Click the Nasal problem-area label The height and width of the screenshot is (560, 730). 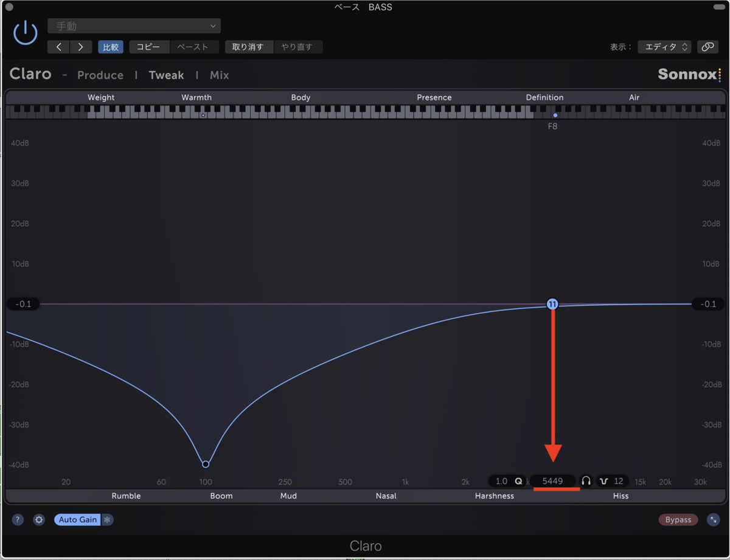386,496
